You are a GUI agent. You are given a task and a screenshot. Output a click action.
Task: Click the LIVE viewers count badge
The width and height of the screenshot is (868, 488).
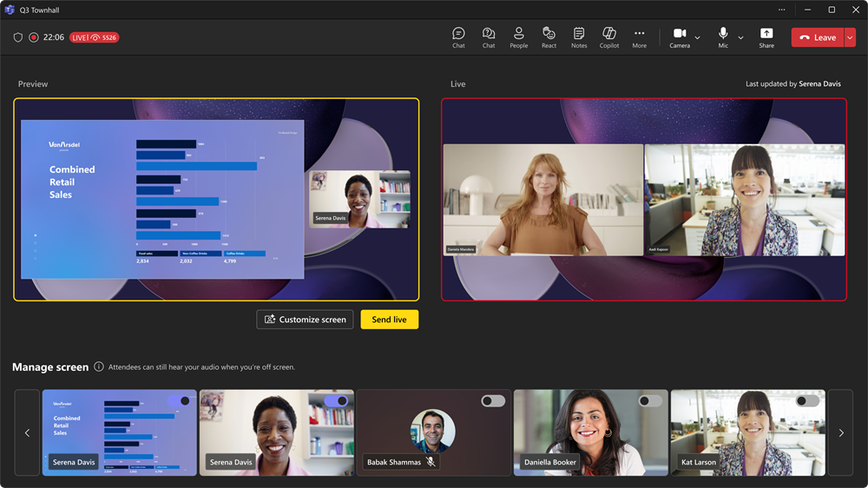point(94,37)
